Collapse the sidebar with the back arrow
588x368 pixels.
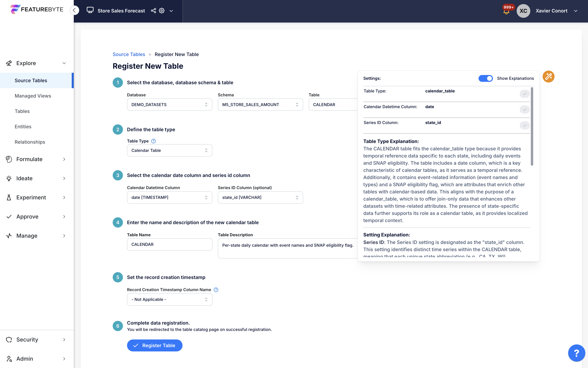click(74, 10)
